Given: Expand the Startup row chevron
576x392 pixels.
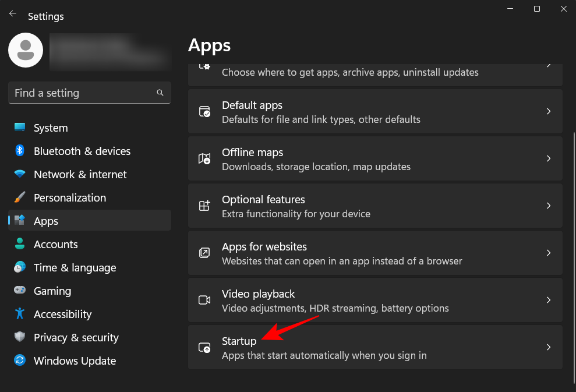Looking at the screenshot, I should pyautogui.click(x=548, y=347).
